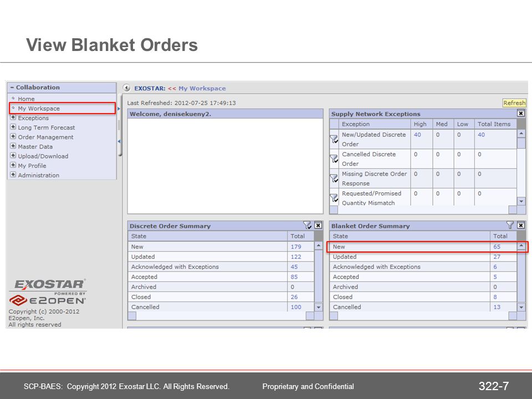Click Archived row in Blanket Order Summary
532x399 pixels.
(423, 287)
